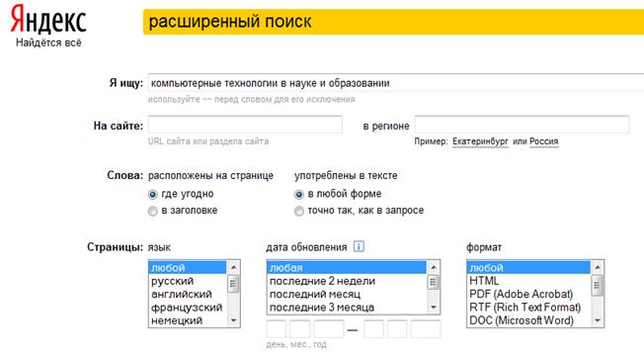Click language list scroll-down arrow

click(x=233, y=320)
